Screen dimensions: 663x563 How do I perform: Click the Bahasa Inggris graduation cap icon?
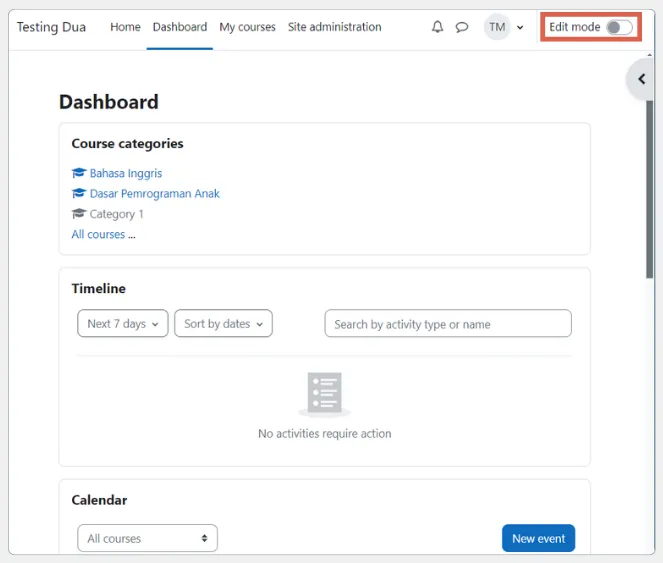point(79,173)
